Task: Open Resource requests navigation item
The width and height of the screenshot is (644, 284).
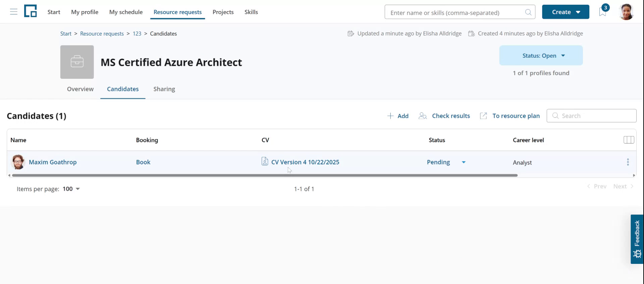Action: [x=178, y=12]
